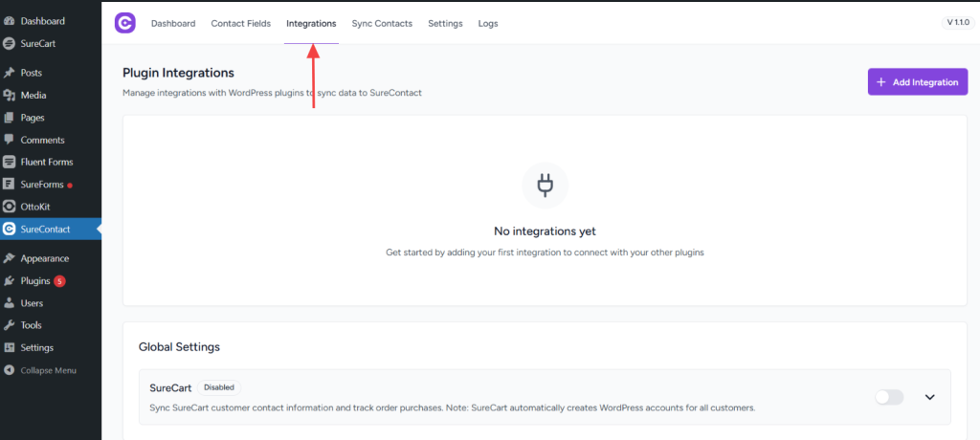Screen dimensions: 980x440
Task: Open Fluent Forms in the sidebar
Action: (46, 162)
